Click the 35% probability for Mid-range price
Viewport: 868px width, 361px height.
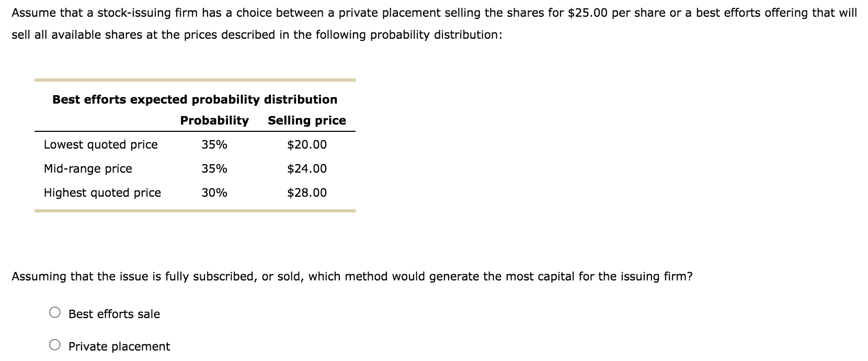(213, 168)
